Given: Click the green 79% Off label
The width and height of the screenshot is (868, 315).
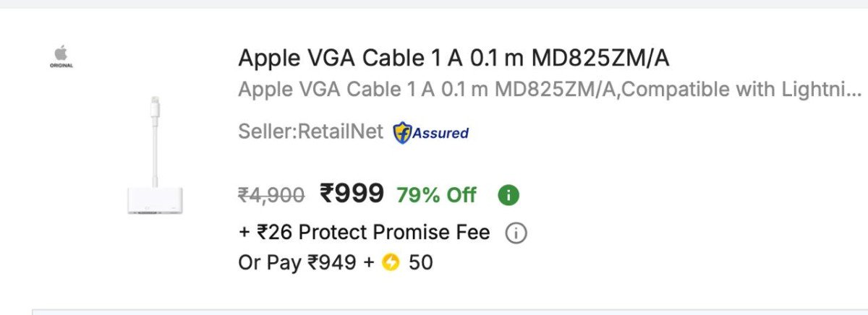Looking at the screenshot, I should pos(436,194).
